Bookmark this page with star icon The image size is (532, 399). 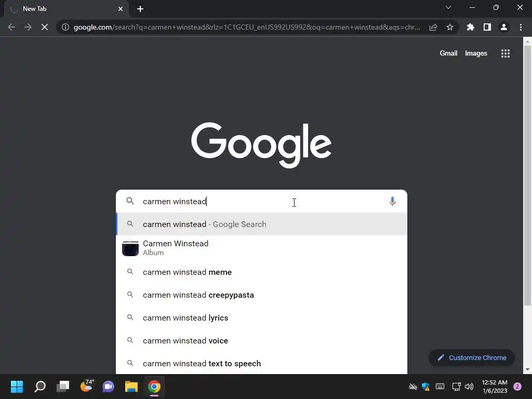(x=450, y=27)
